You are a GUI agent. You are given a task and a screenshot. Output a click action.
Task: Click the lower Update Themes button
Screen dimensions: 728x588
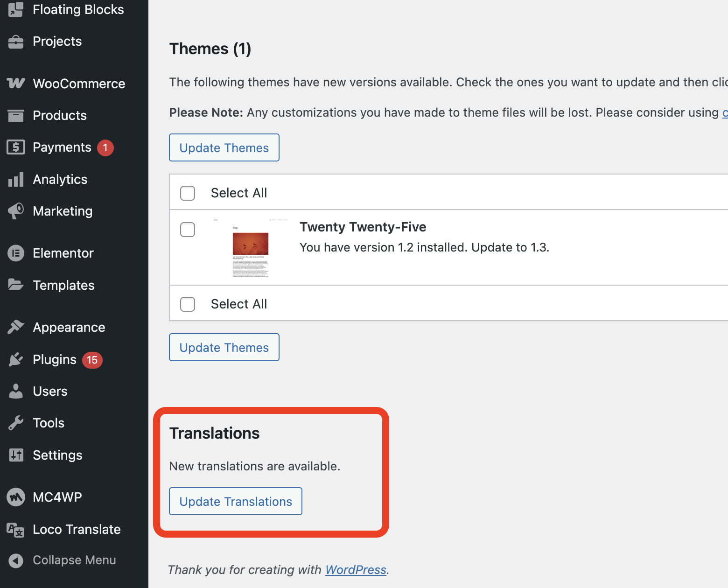[x=224, y=348]
